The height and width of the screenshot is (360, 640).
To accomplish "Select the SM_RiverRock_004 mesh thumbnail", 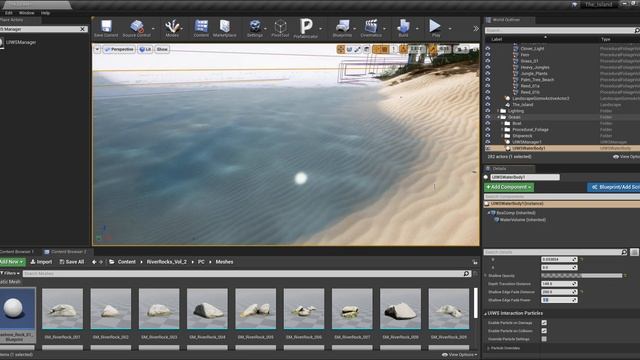I will 207,309.
